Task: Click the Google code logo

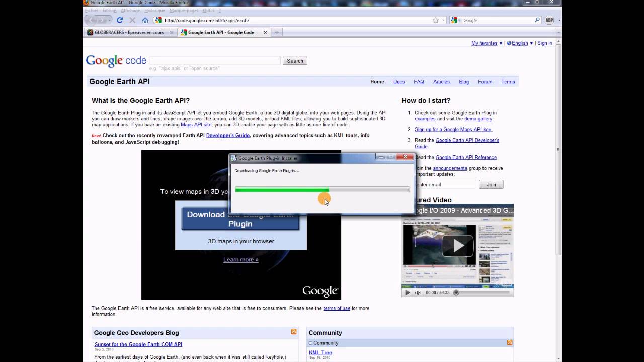Action: 116,61
